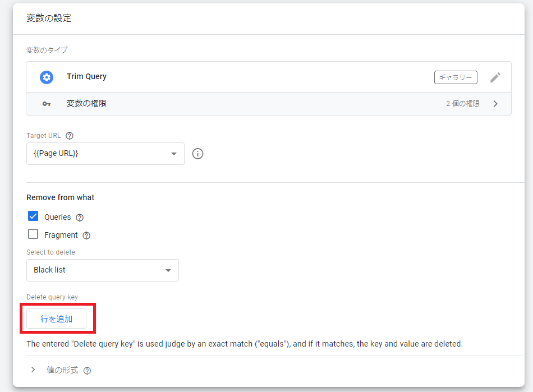Image resolution: width=533 pixels, height=392 pixels.
Task: Uncheck the Queries checkbox
Action: [x=33, y=216]
